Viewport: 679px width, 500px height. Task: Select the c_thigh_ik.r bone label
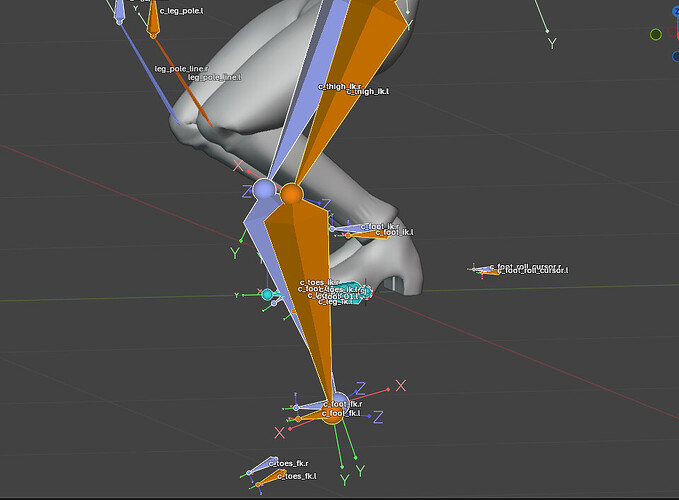339,86
